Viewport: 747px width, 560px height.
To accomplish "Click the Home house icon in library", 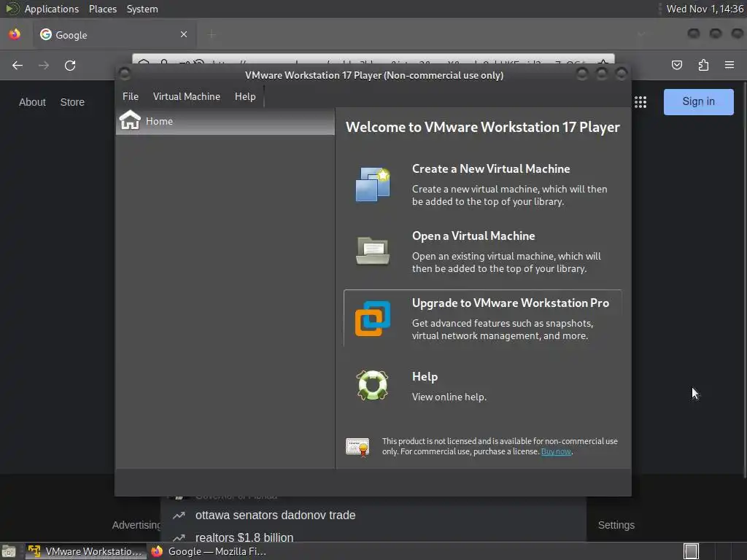I will (130, 120).
